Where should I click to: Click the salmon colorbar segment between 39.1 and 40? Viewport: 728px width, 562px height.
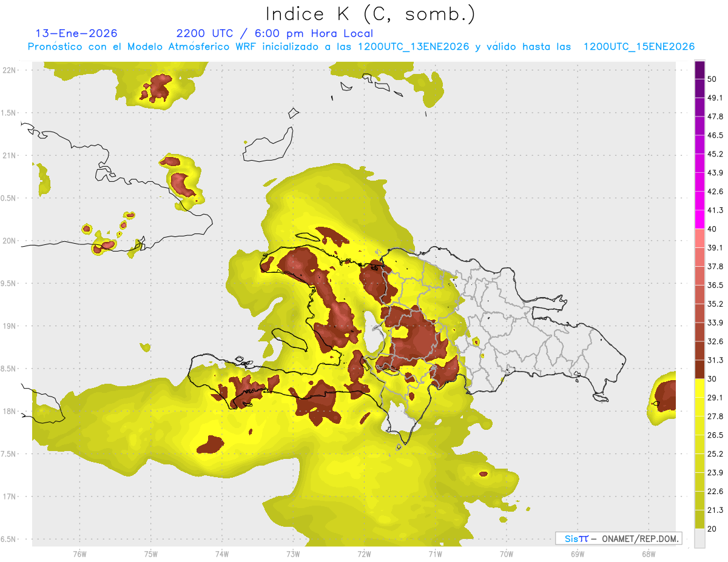coord(699,238)
